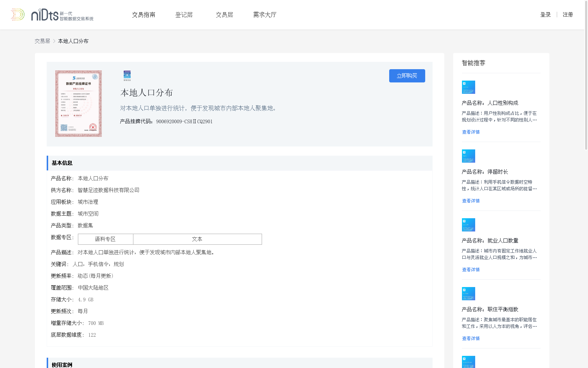Click the niDts logo in the header
The height and width of the screenshot is (368, 588).
coord(52,15)
